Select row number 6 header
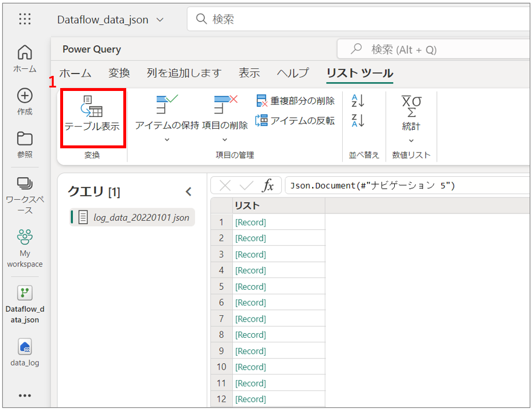This screenshot has height=409, width=532. 222,303
